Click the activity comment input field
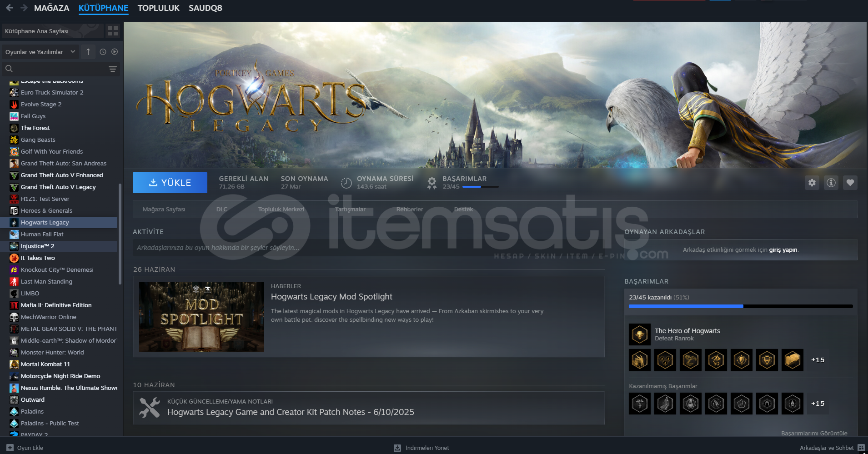This screenshot has width=868, height=454. (x=368, y=248)
